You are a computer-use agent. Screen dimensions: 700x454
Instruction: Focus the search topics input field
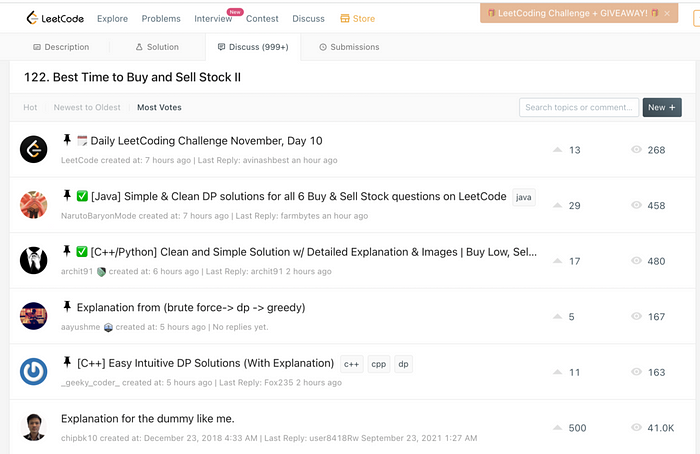[579, 107]
